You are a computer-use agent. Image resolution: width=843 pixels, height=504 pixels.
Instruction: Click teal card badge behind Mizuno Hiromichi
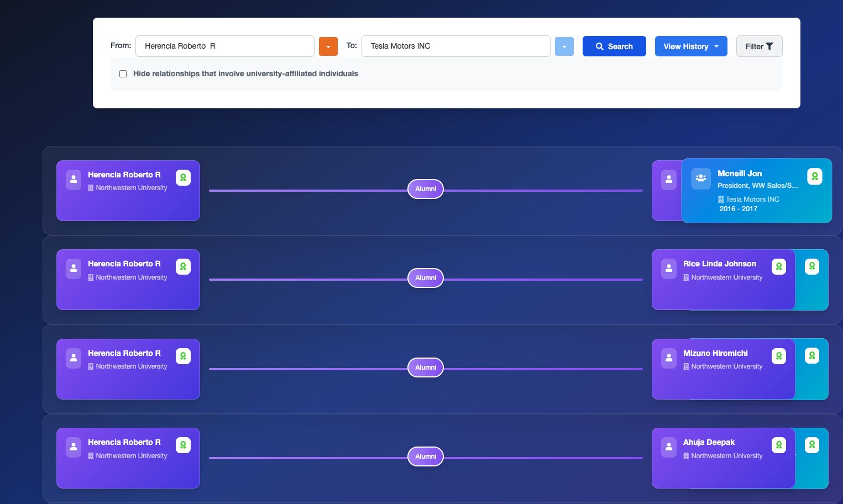pyautogui.click(x=812, y=356)
